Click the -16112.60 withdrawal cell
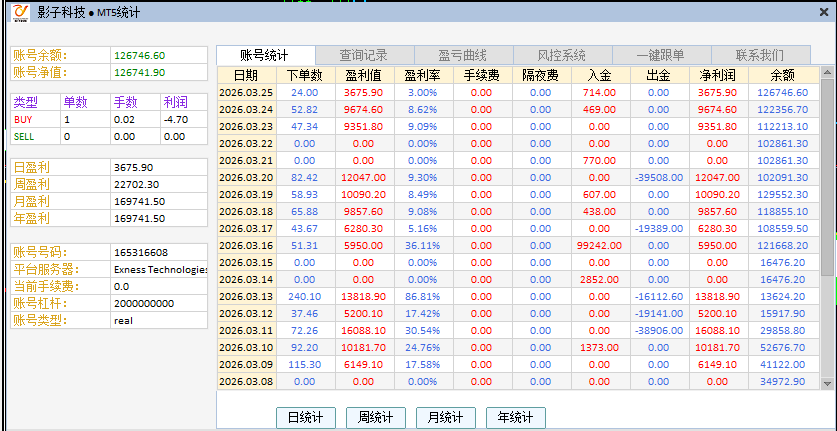This screenshot has width=837, height=431. [x=659, y=296]
